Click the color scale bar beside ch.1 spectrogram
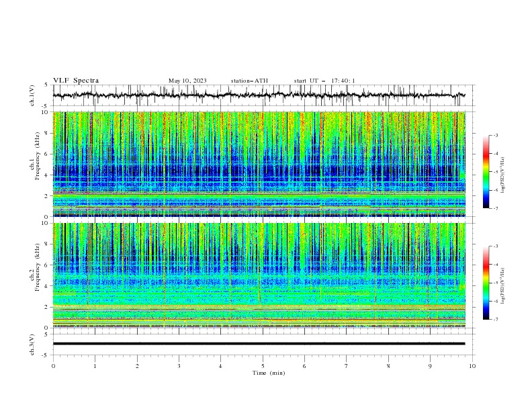Viewport: 532px width, 411px height. point(486,172)
